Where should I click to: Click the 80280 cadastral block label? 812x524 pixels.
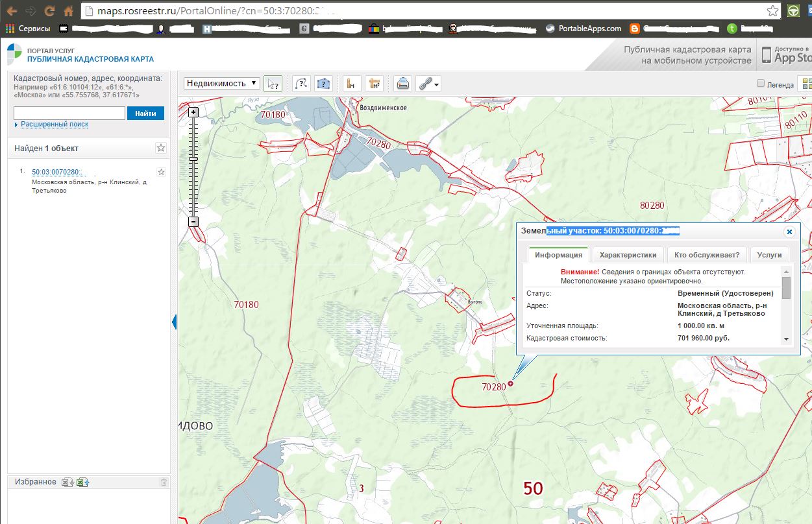tap(652, 205)
